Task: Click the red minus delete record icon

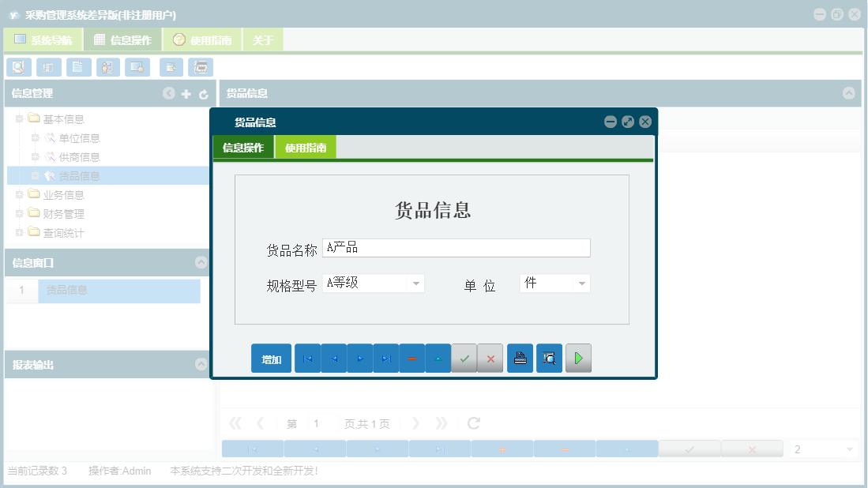Action: (411, 358)
